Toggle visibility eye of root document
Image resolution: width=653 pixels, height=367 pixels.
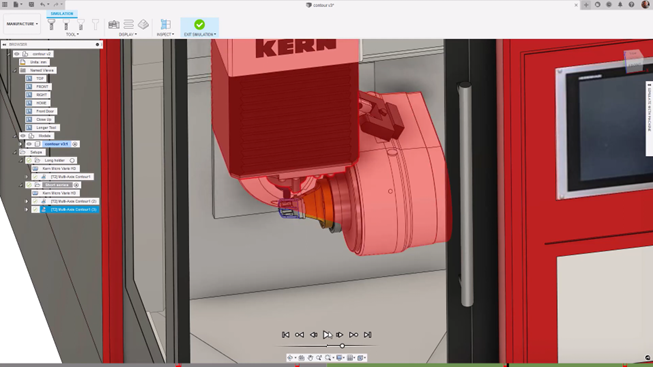tap(17, 54)
